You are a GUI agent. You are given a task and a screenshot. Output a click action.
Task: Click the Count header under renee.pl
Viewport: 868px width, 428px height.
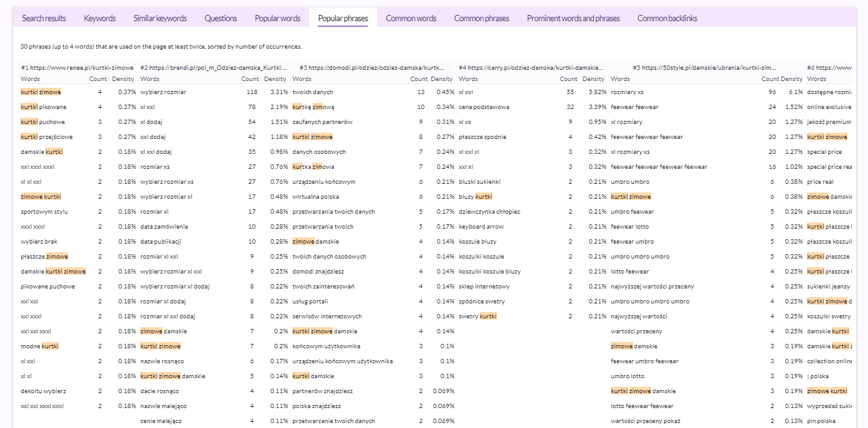coord(98,79)
